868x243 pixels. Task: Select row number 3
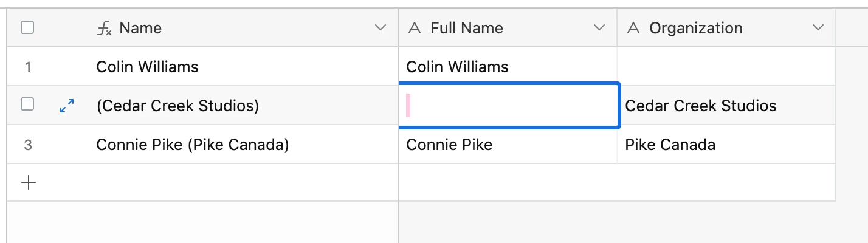[27, 145]
